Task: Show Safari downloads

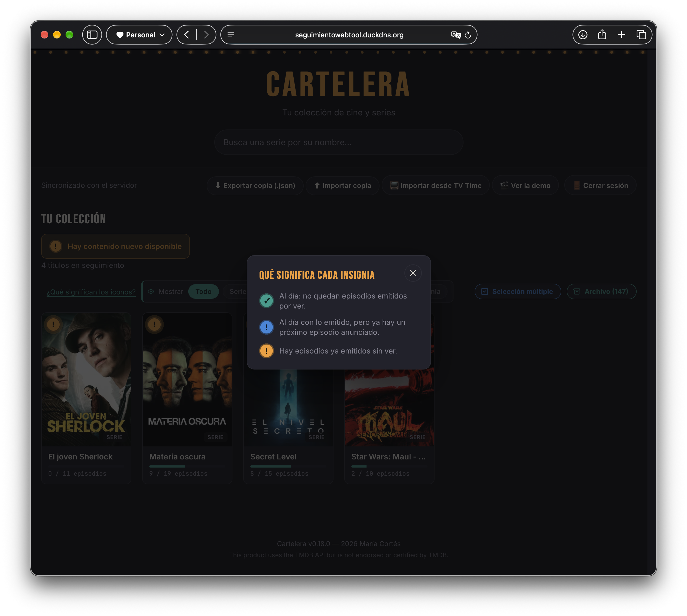Action: pos(583,34)
